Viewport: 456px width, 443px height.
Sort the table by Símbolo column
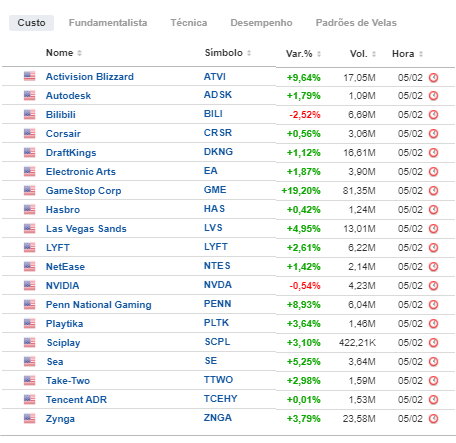pos(228,53)
